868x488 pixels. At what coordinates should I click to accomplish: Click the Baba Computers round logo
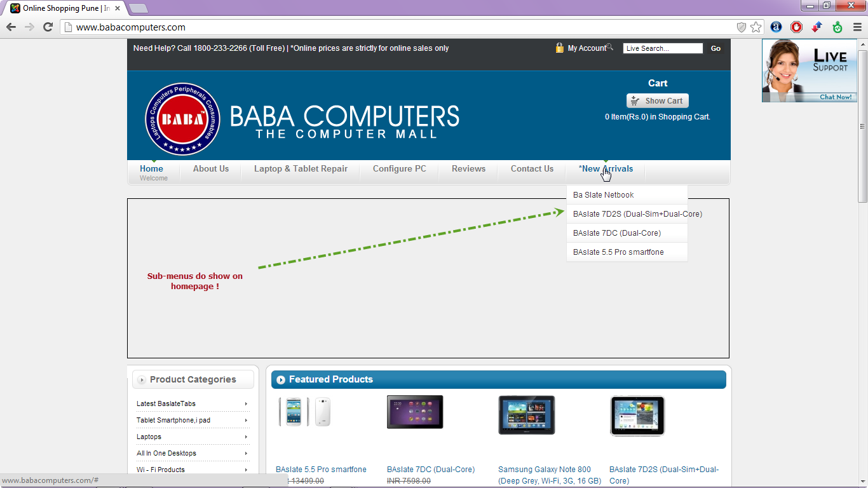pyautogui.click(x=182, y=119)
